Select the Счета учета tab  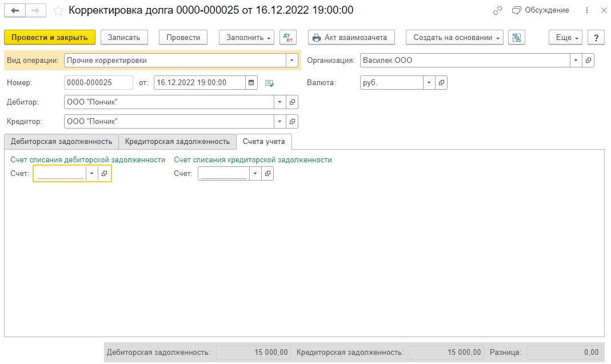pos(264,142)
